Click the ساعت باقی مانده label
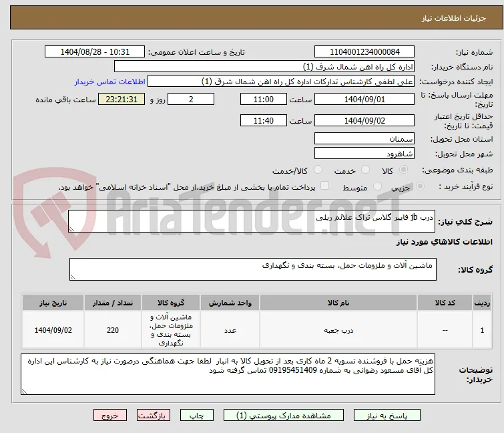 coord(65,100)
